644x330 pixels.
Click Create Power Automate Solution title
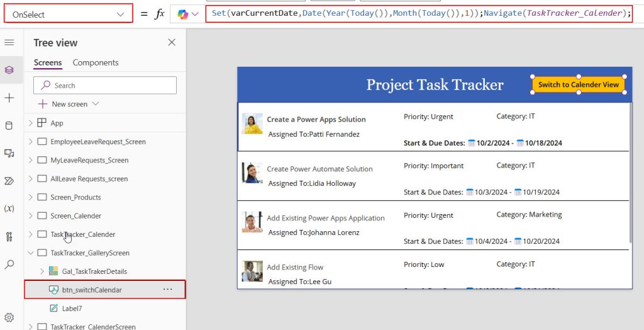pos(319,169)
